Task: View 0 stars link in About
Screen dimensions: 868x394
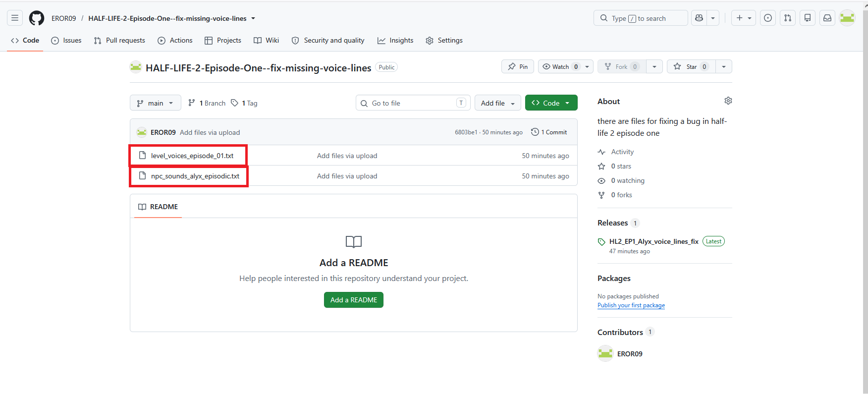Action: pos(621,167)
